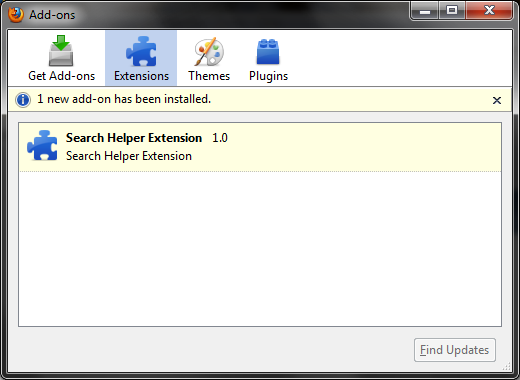Click the extension version number 1.0
This screenshot has height=380, width=520.
point(220,138)
